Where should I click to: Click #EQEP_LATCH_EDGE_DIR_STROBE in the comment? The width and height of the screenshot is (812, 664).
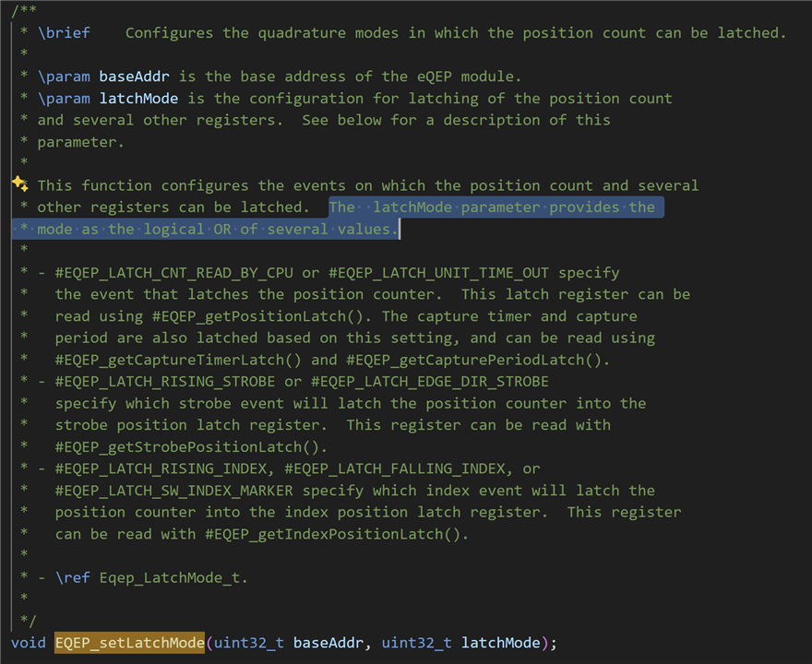[x=430, y=382]
